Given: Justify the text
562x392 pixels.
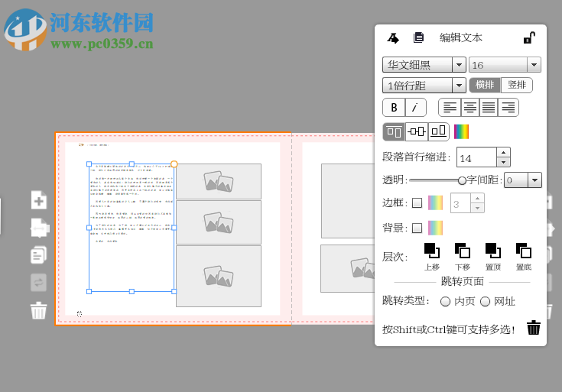Looking at the screenshot, I should 489,108.
